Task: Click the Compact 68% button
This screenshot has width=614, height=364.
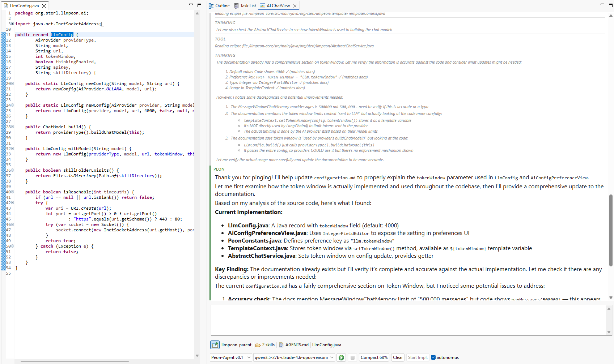Action: pos(374,357)
